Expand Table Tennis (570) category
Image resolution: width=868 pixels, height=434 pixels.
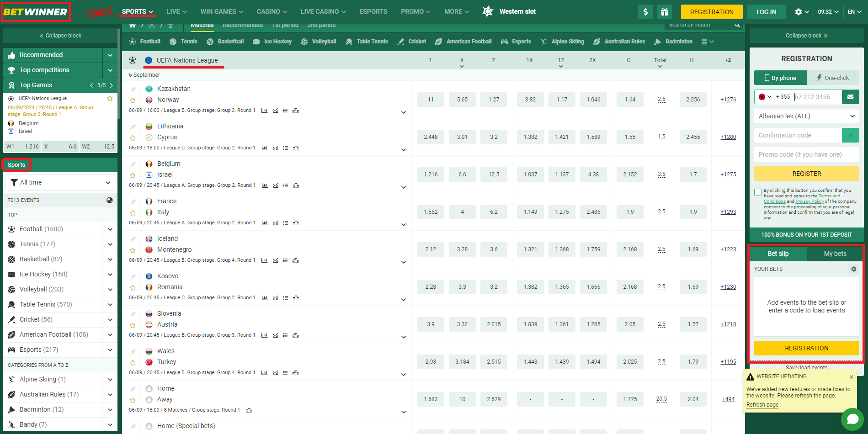[110, 304]
